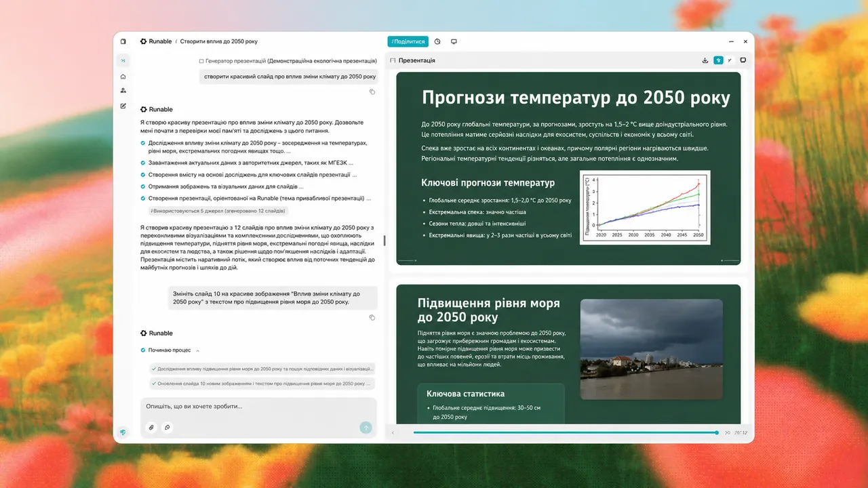Click the monitor icon beside the history clock
The height and width of the screenshot is (488, 868).
[454, 41]
